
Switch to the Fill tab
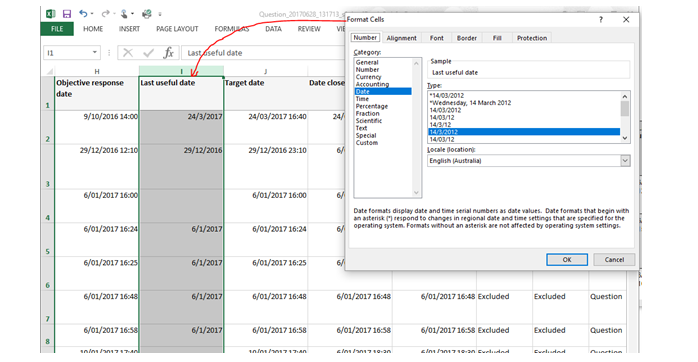(497, 38)
